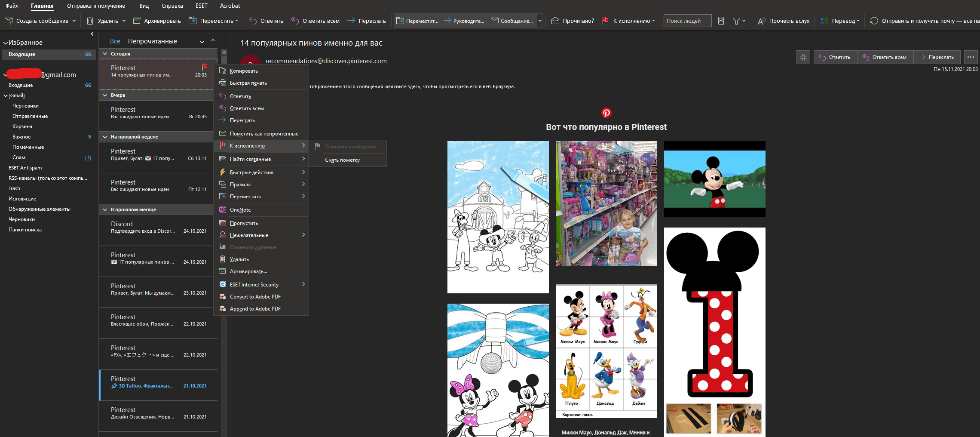Click the Unread/Read envelope icon in ribbon
This screenshot has width=980, height=437.
coord(555,21)
